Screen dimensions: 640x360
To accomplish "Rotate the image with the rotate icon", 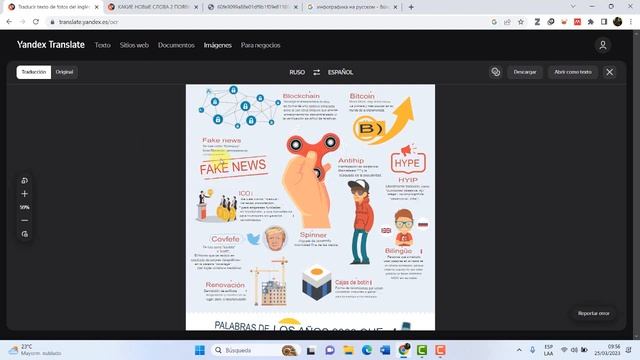I will pyautogui.click(x=24, y=180).
